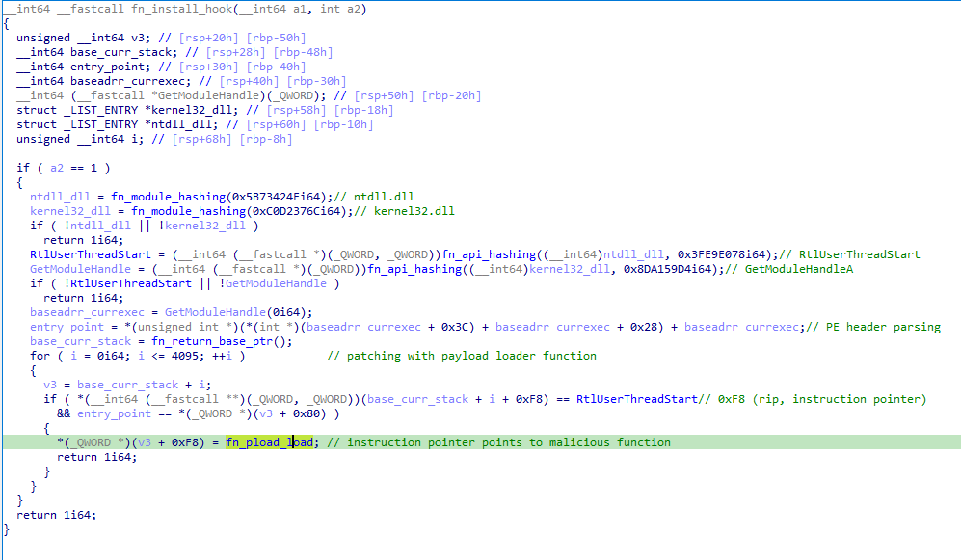Screen dimensions: 961x560
Task: Click the '// PE header parsing' comment
Action: 873,327
